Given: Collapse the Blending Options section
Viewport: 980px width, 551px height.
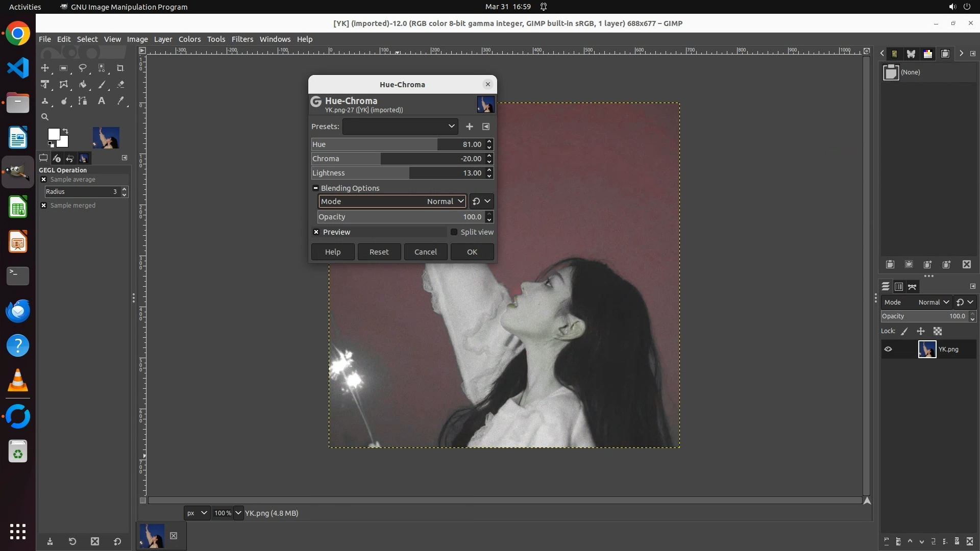Looking at the screenshot, I should 315,188.
